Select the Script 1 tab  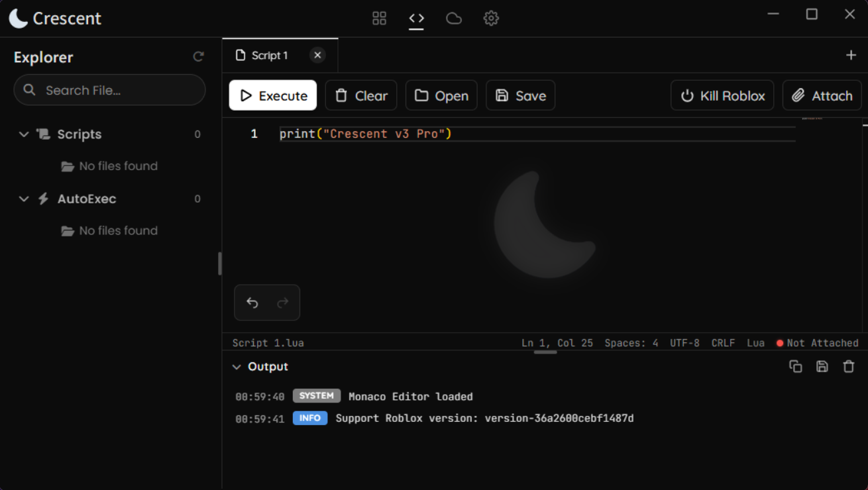[280, 56]
